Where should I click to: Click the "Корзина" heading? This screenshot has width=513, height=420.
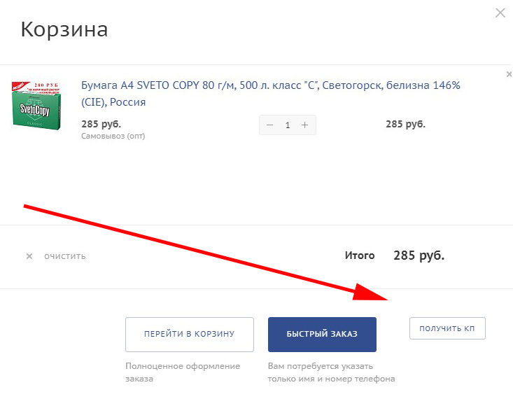64,29
